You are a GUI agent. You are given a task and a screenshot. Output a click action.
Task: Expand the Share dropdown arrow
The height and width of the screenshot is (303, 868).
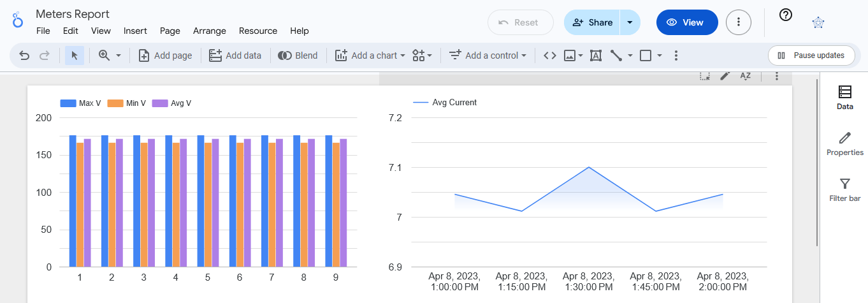pos(630,22)
